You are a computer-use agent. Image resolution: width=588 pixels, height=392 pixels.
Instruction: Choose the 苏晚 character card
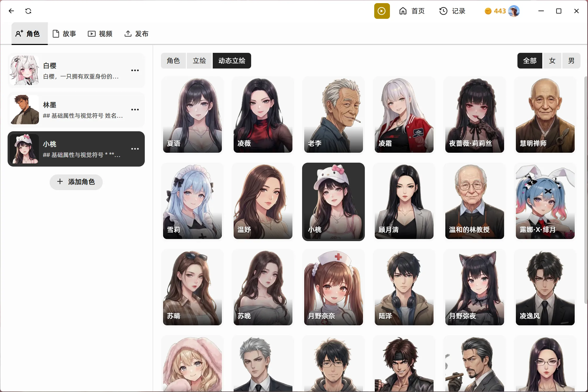click(263, 288)
